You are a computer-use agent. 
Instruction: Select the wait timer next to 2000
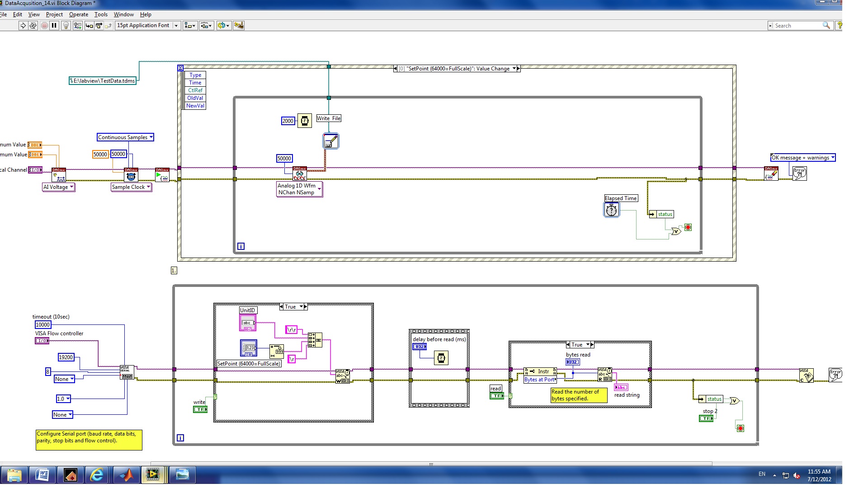click(x=305, y=121)
